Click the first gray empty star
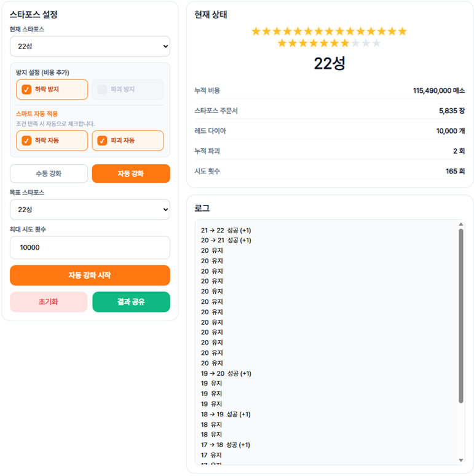Image resolution: width=474 pixels, height=476 pixels. 355,43
